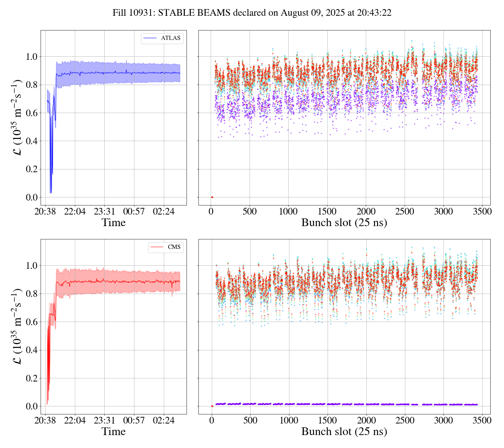Click the CMS legend label

[x=174, y=247]
